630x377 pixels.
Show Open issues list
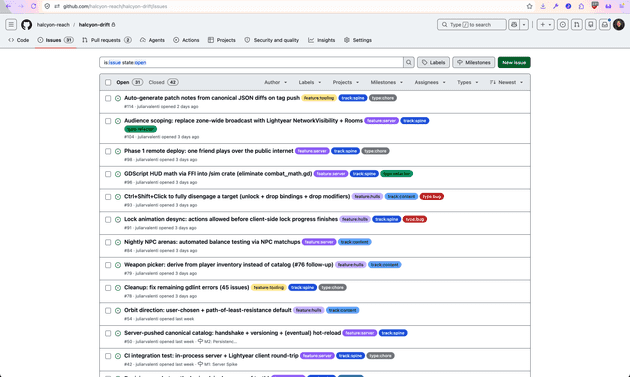coord(129,82)
